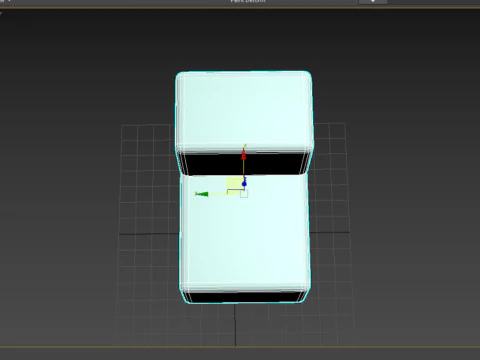Click the green axis arrow of the move gizmo
480x360 pixels.
click(202, 194)
